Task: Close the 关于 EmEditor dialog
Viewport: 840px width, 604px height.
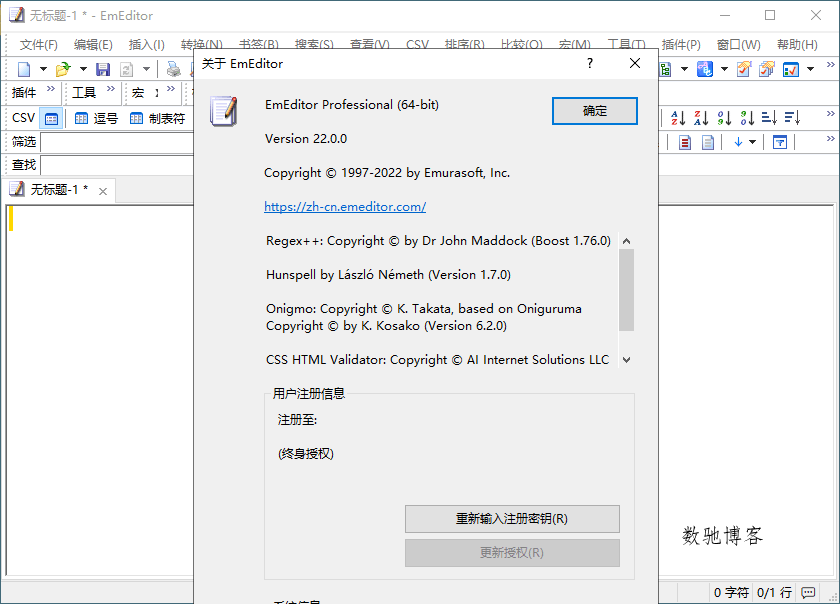Action: coord(635,63)
